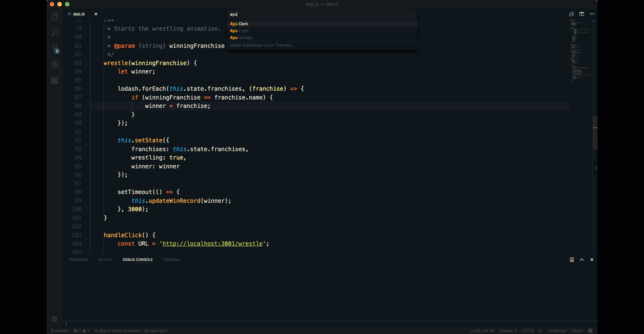Open the Search sidebar icon

click(x=55, y=33)
